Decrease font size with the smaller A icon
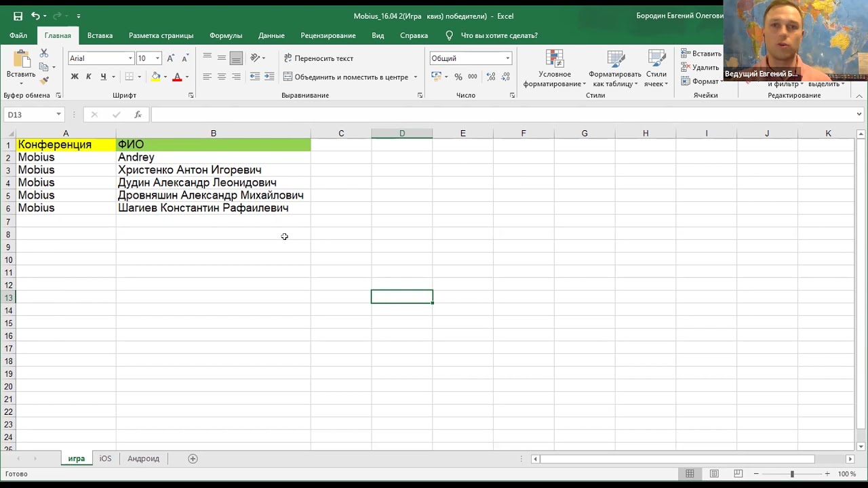868x488 pixels. coord(184,58)
